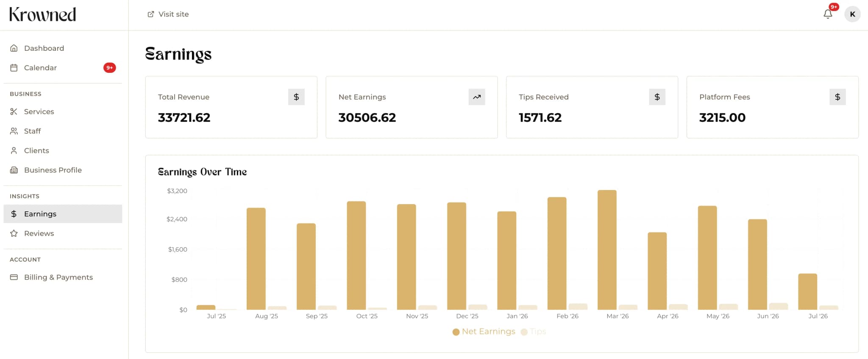868x359 pixels.
Task: Click the Tips legend color dot
Action: click(x=524, y=332)
